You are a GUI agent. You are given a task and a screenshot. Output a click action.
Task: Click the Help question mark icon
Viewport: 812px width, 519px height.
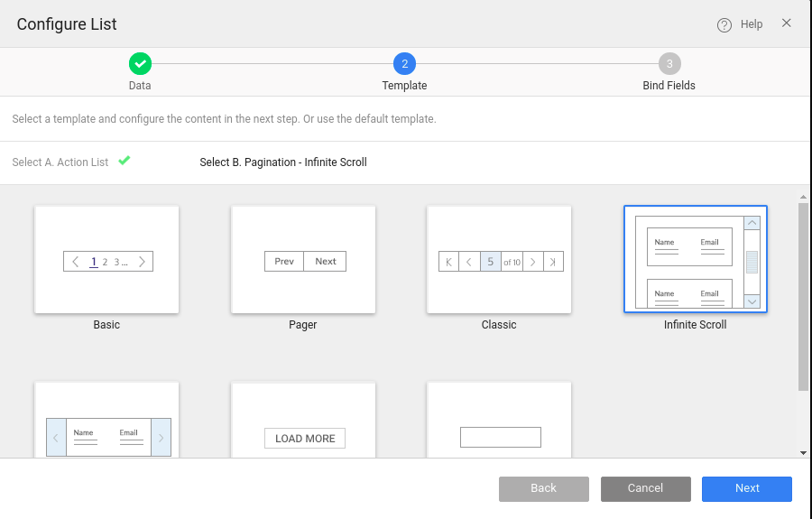pos(724,25)
